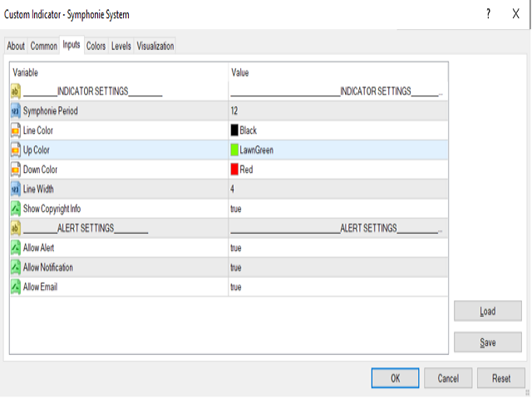Select the Show Copyright Info variable name

(x=52, y=209)
